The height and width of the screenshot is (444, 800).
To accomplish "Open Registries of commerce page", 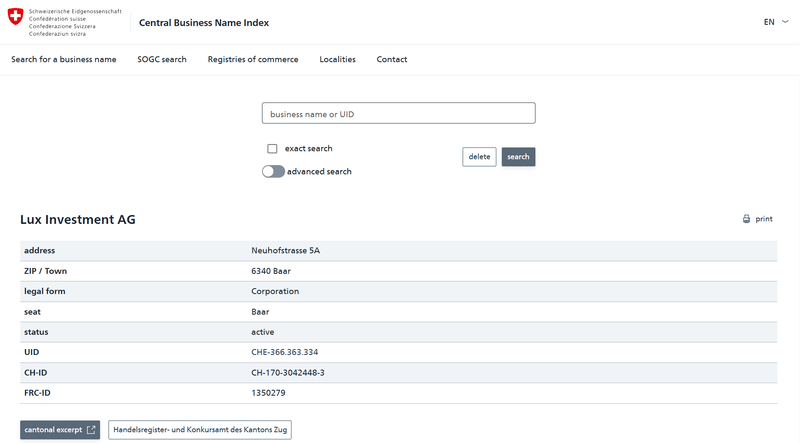I will click(253, 59).
